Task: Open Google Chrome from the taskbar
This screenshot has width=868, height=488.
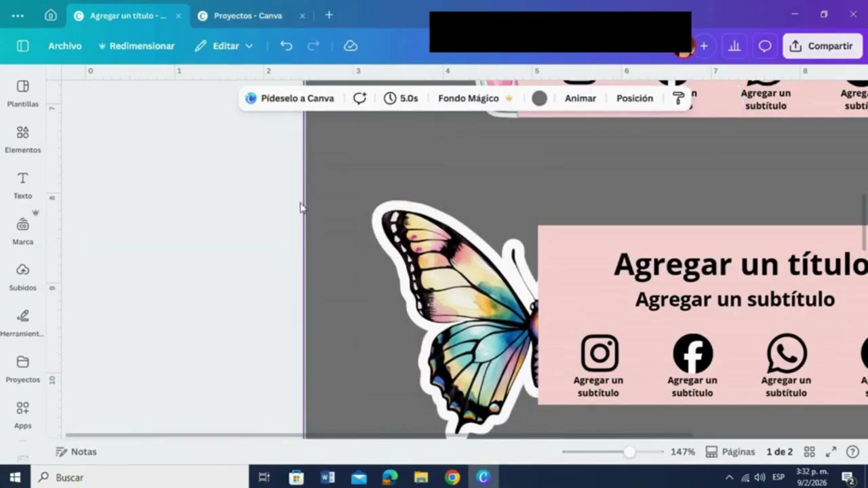Action: click(x=452, y=477)
